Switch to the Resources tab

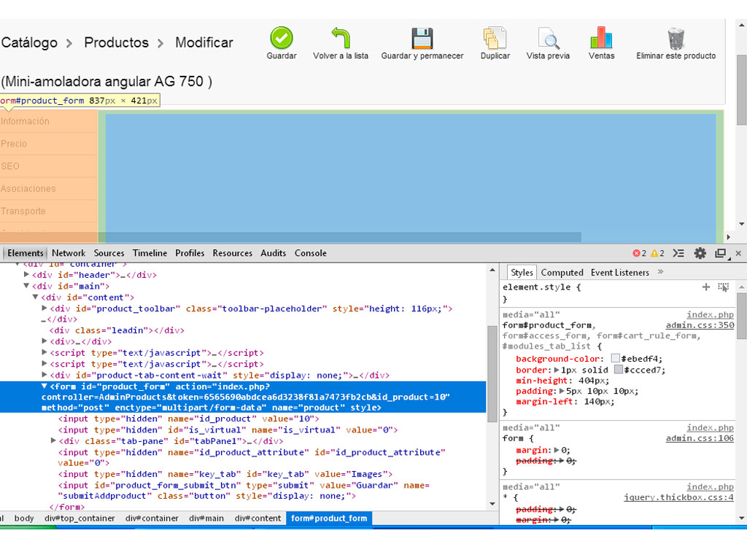click(x=233, y=253)
